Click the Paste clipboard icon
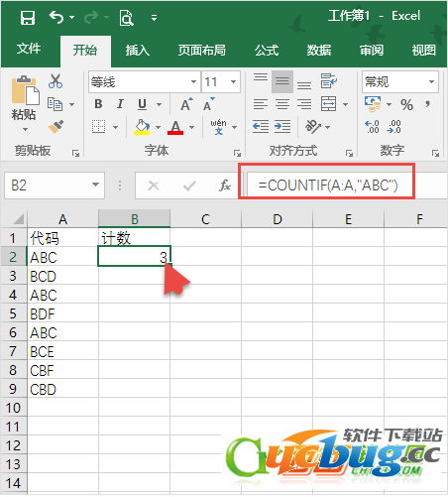The width and height of the screenshot is (448, 497). 25,90
